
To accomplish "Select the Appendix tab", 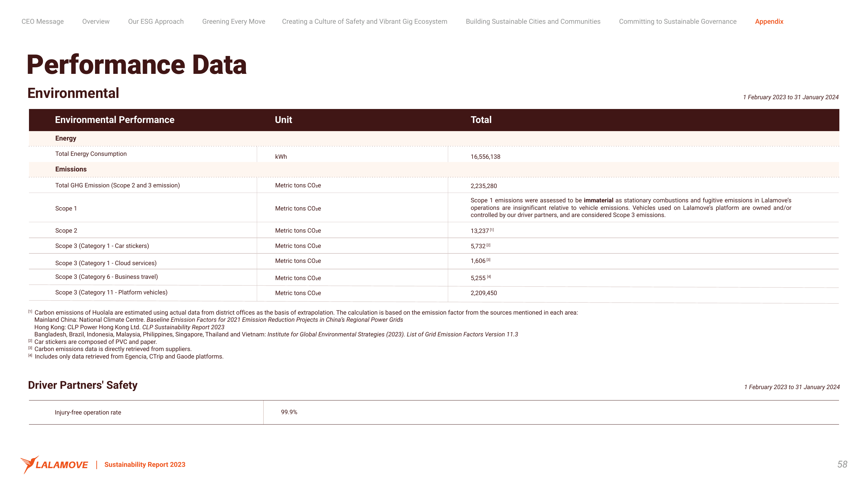I will pyautogui.click(x=769, y=21).
